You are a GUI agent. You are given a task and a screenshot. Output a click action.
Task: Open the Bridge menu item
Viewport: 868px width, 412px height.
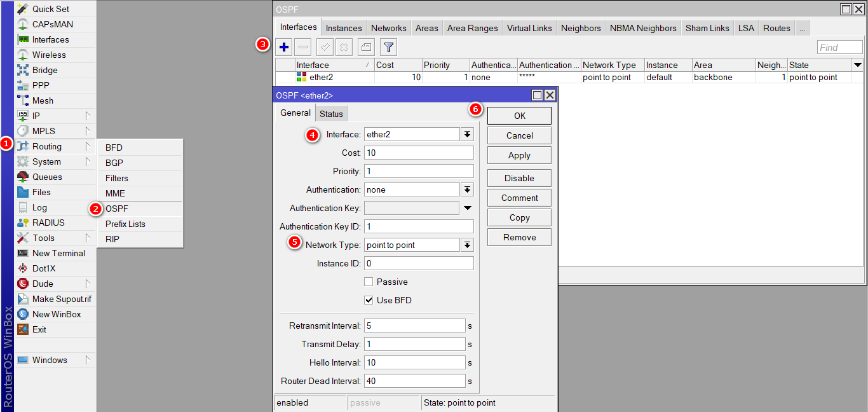[x=44, y=70]
